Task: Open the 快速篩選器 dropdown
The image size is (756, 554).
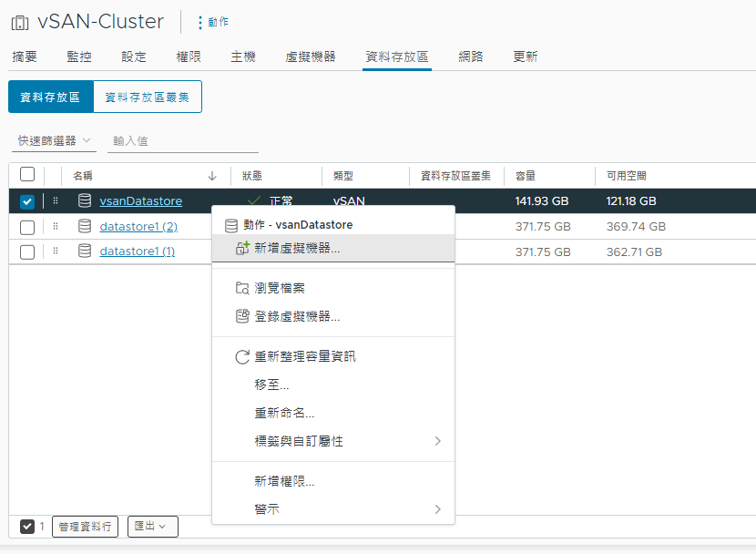Action: point(54,141)
